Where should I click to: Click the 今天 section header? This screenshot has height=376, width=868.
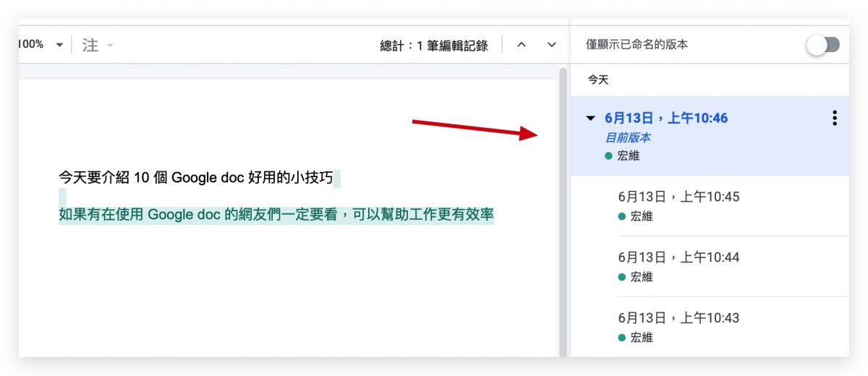coord(598,80)
